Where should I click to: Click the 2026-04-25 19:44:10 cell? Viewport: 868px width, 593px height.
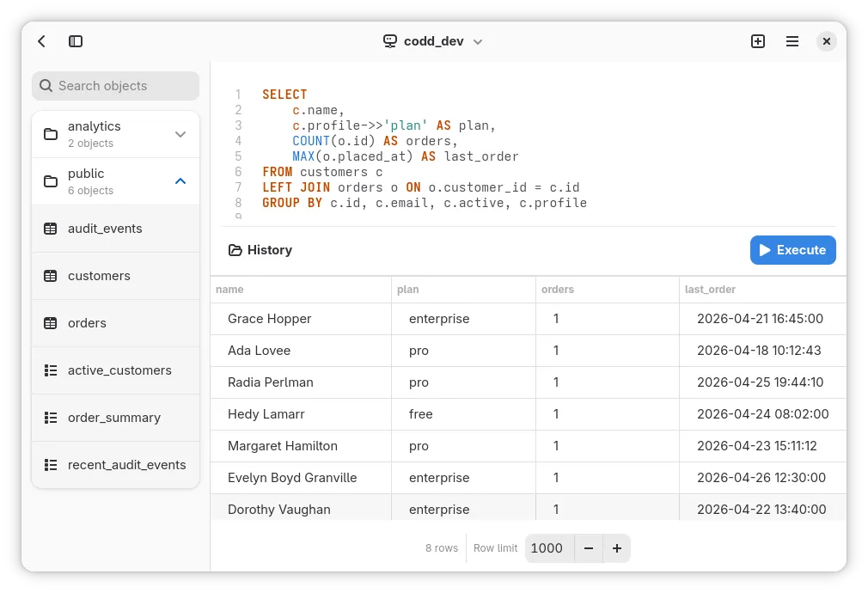pyautogui.click(x=763, y=382)
